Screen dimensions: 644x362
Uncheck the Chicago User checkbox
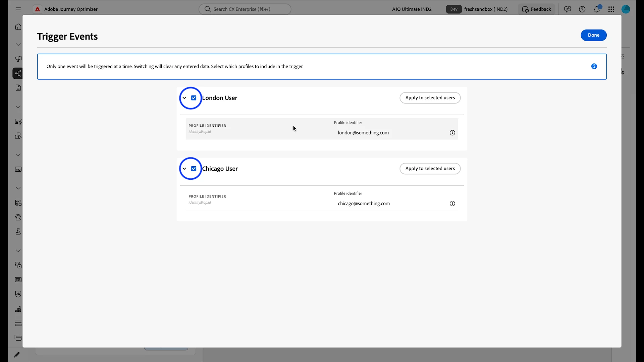(194, 169)
